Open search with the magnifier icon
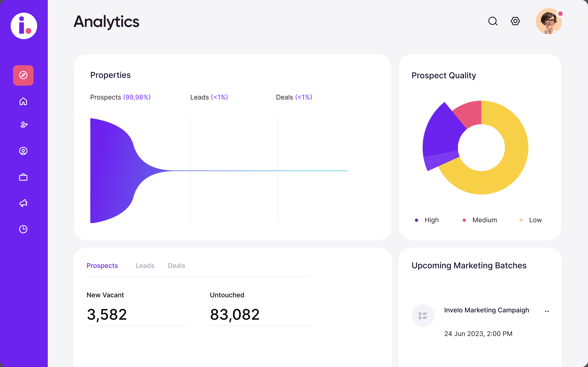The width and height of the screenshot is (588, 367). pyautogui.click(x=493, y=21)
